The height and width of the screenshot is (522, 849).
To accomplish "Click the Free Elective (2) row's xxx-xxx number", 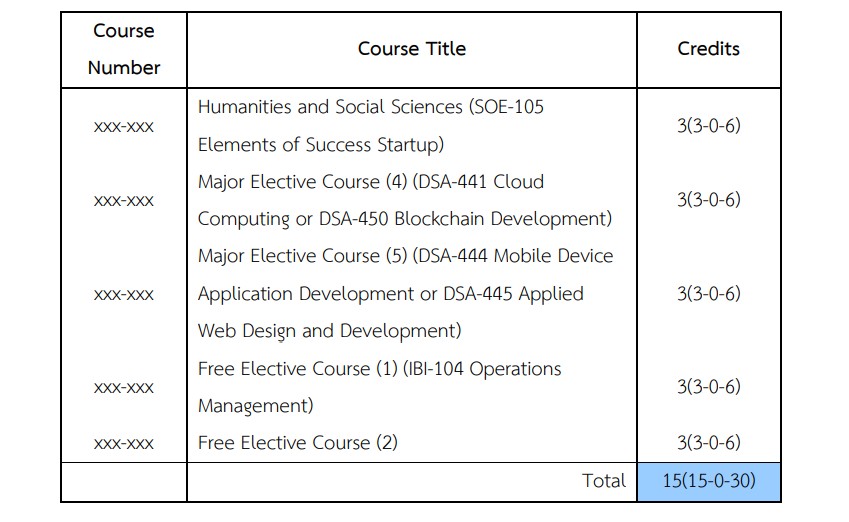I will [124, 443].
